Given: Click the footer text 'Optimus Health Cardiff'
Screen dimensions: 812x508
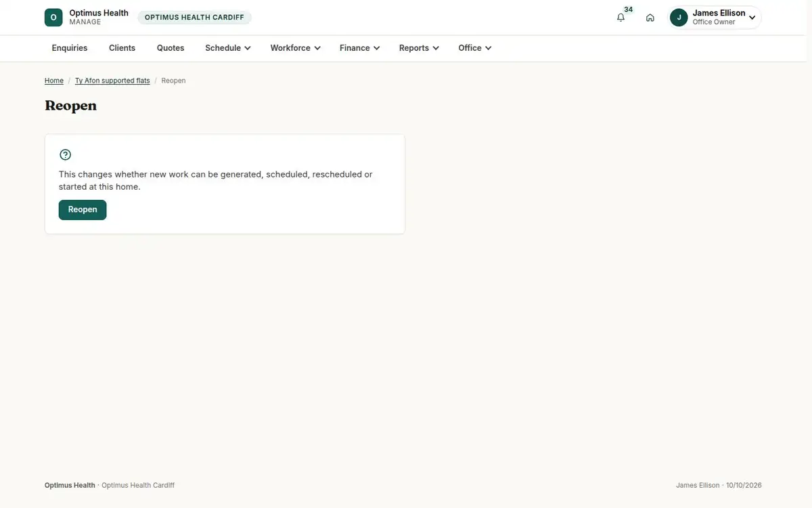Looking at the screenshot, I should click(138, 486).
